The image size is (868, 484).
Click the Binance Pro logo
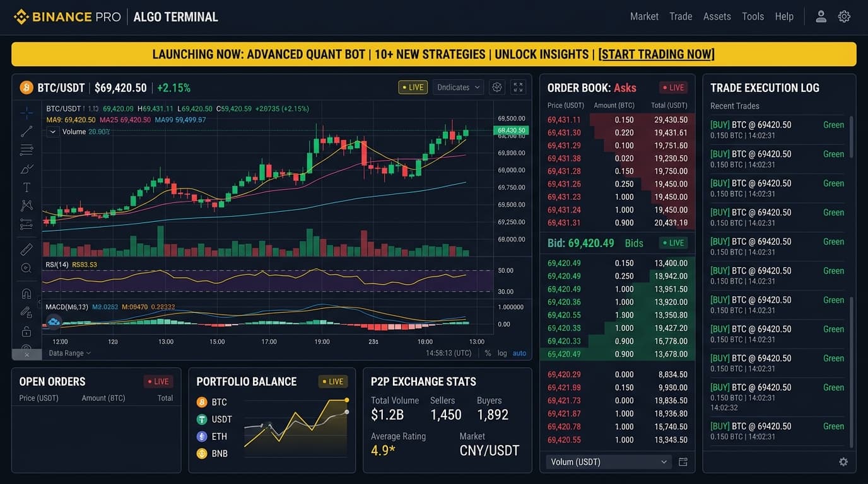[67, 17]
